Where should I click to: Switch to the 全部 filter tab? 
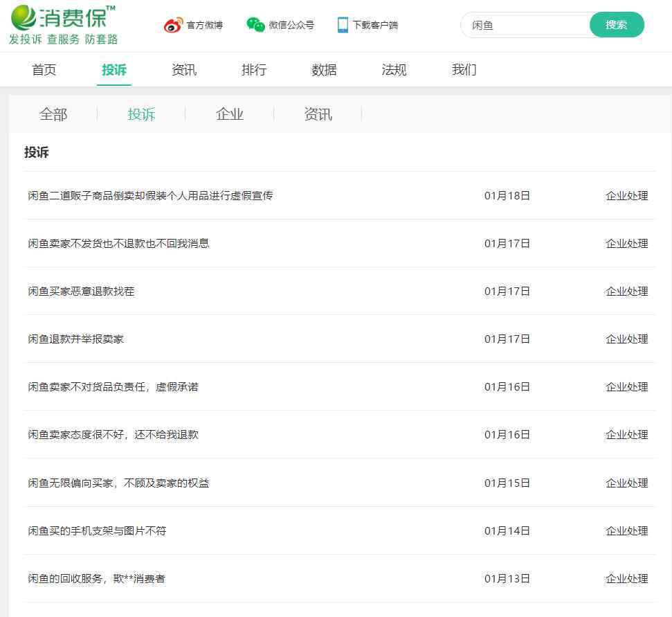[53, 114]
